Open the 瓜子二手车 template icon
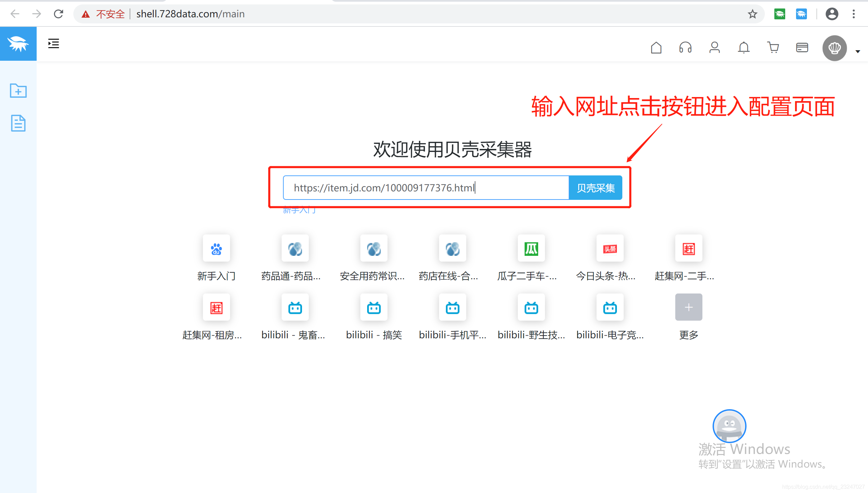Screen dimensions: 868x493 [531, 248]
